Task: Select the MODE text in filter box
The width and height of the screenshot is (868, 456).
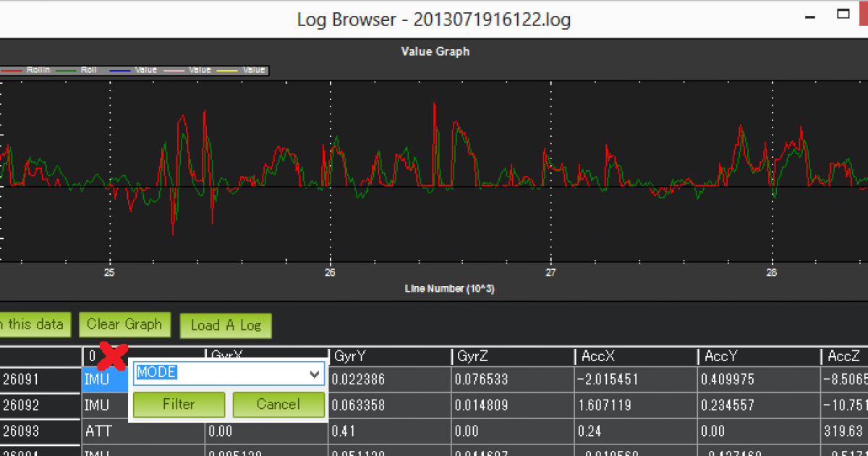Action: coord(157,373)
